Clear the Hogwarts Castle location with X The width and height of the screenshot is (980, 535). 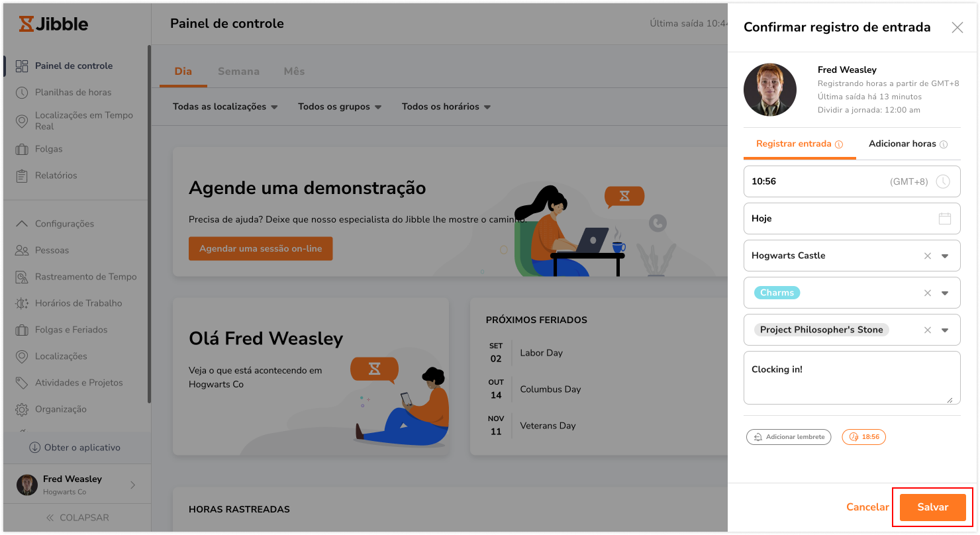point(928,256)
